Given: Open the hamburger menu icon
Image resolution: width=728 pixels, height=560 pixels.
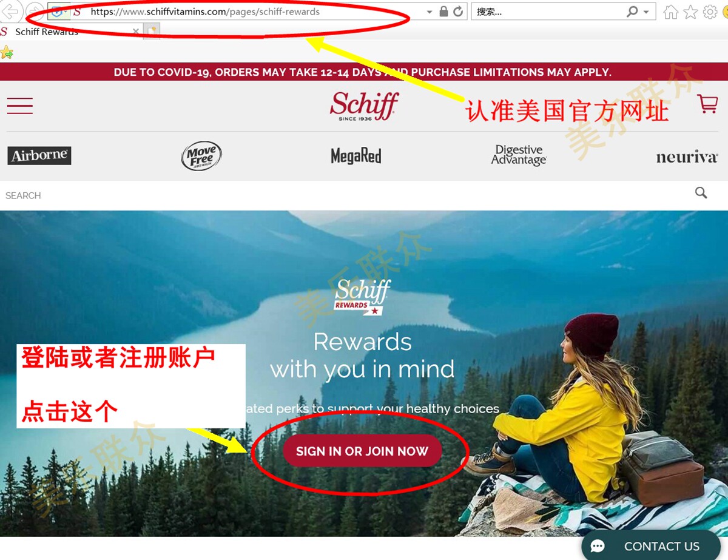Looking at the screenshot, I should (20, 106).
